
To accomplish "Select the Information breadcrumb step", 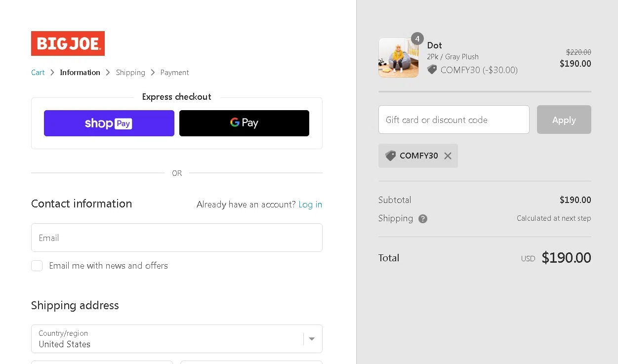I will 80,73.
